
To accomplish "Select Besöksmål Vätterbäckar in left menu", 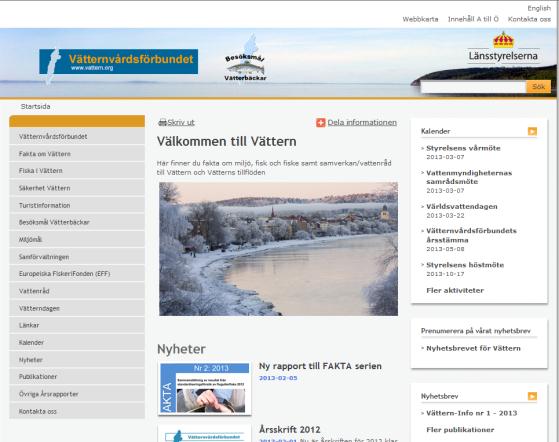I will pos(77,222).
